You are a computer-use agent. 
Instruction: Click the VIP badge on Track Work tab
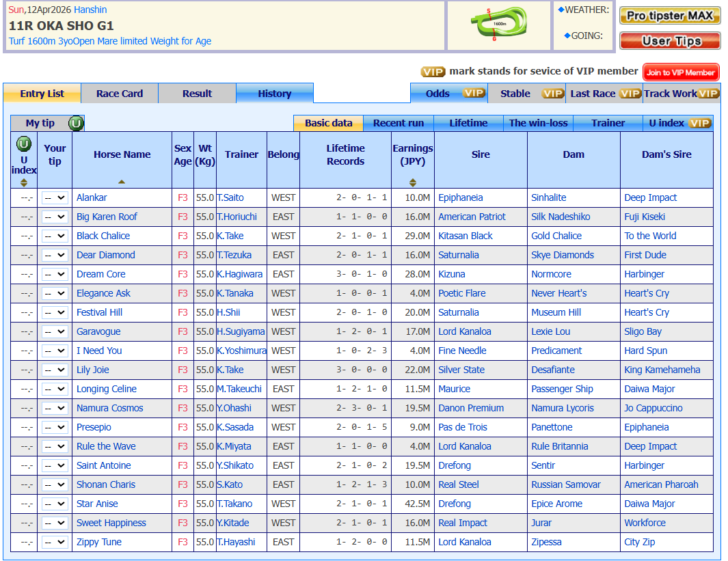point(708,93)
